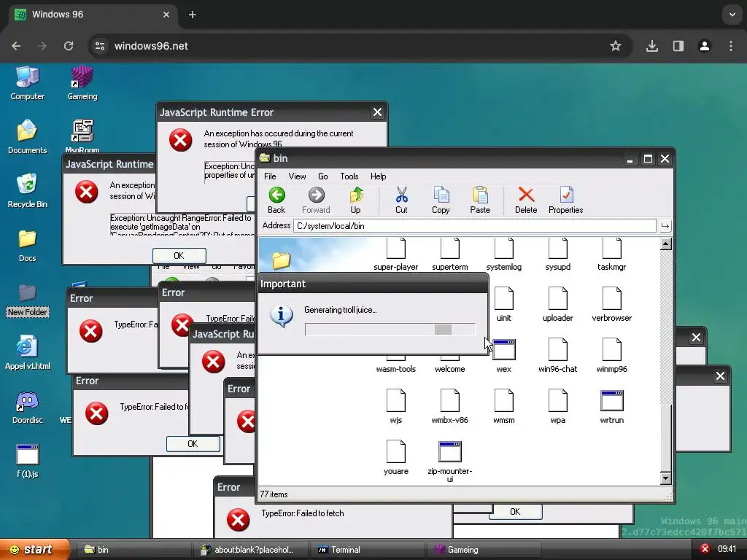Switch to about:blank taskbar item

(250, 550)
